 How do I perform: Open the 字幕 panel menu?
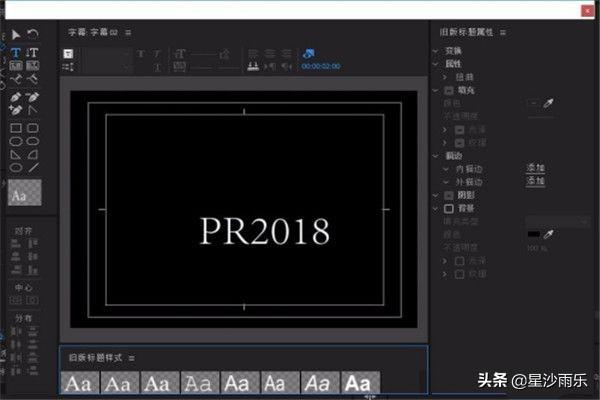tap(128, 33)
